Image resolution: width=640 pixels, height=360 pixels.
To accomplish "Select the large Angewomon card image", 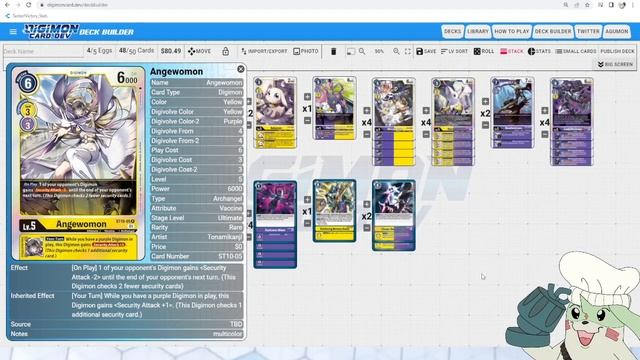I will [x=78, y=163].
